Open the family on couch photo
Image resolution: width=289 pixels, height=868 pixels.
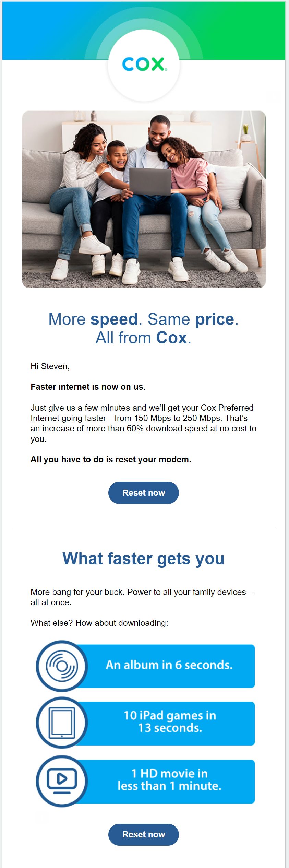pyautogui.click(x=144, y=199)
